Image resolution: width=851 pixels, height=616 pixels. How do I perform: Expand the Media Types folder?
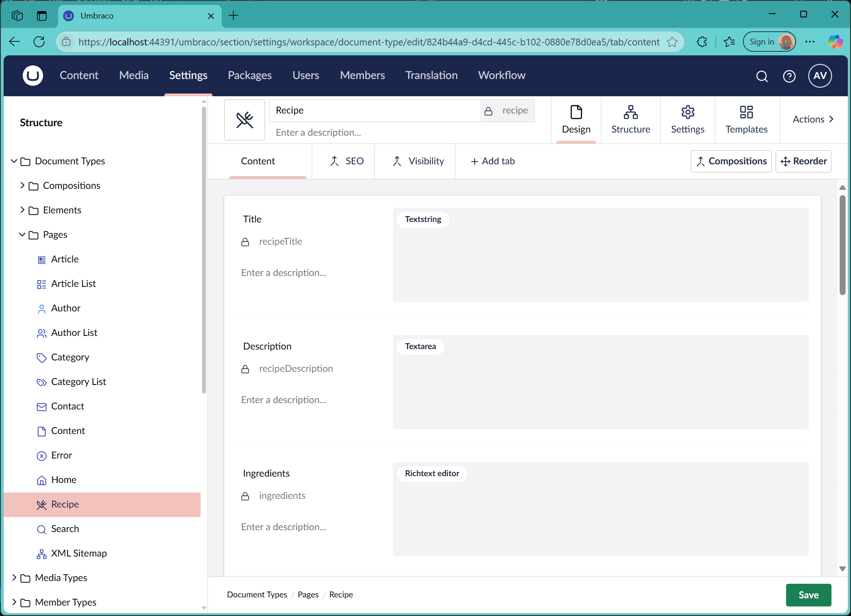[x=14, y=578]
